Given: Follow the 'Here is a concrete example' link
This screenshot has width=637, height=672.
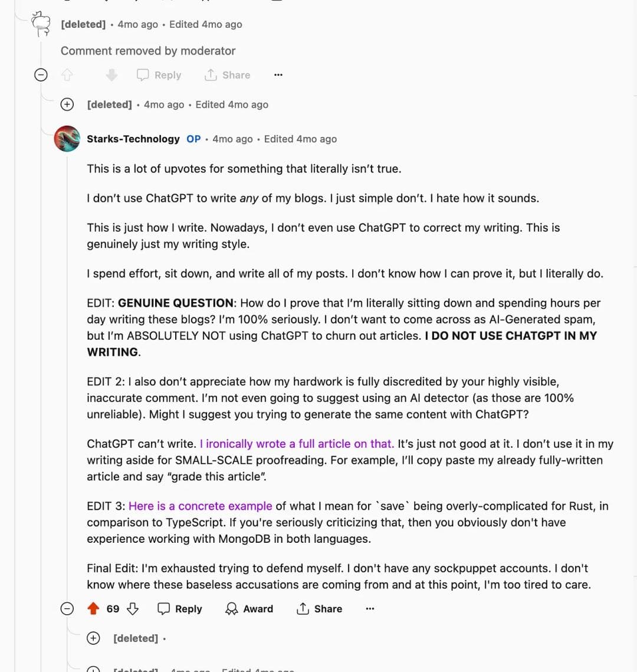Looking at the screenshot, I should (x=201, y=506).
